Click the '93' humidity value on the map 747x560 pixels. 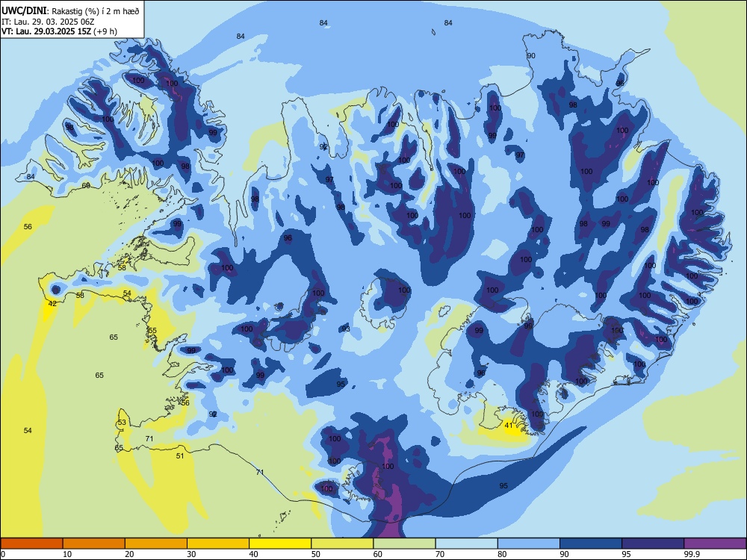click(x=346, y=329)
